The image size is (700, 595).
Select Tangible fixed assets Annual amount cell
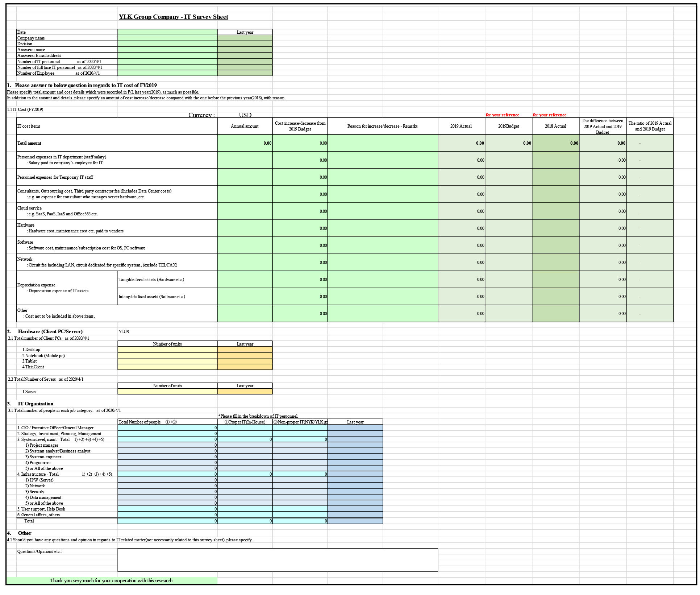pos(245,280)
